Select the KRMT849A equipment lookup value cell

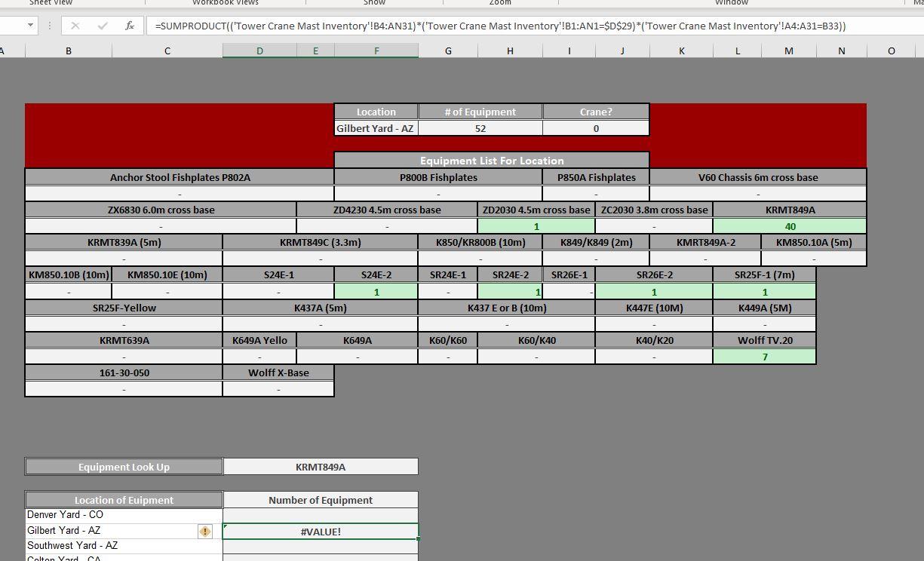click(x=321, y=466)
